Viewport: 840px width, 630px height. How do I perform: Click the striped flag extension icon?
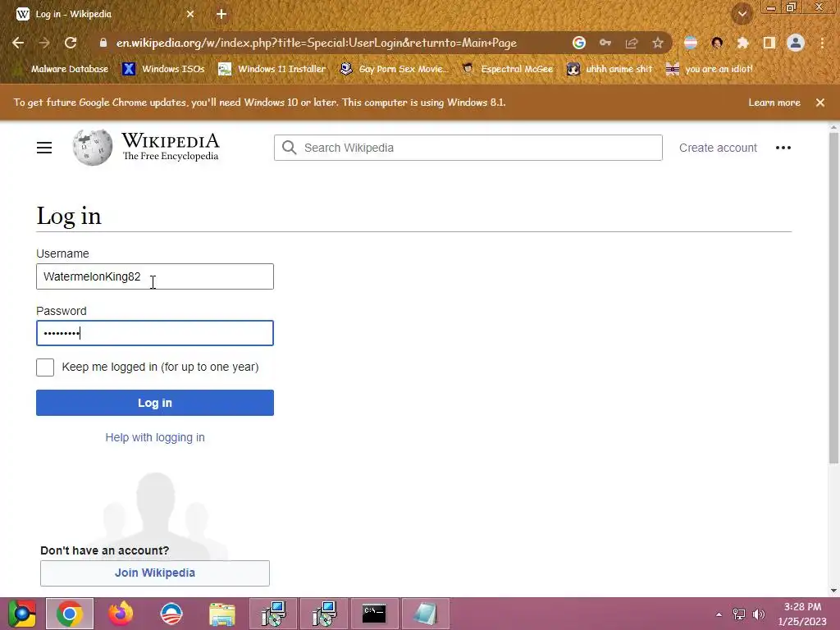(691, 43)
